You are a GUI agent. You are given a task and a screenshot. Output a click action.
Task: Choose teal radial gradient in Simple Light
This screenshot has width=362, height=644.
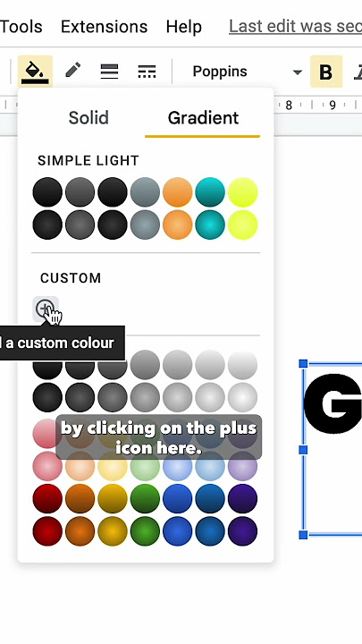click(x=210, y=225)
